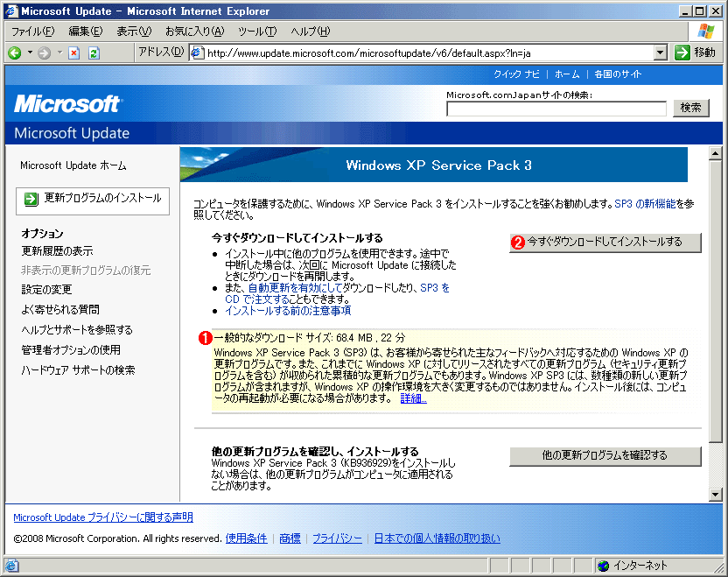This screenshot has height=577, width=728.
Task: Click 更新プログラムのインストール button
Action: [x=93, y=201]
